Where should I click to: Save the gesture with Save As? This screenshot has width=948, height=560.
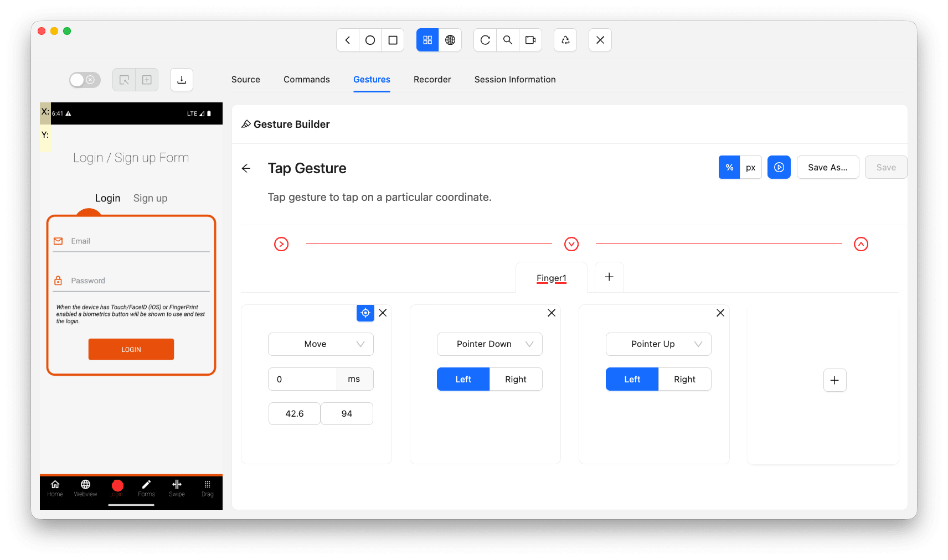pyautogui.click(x=827, y=167)
